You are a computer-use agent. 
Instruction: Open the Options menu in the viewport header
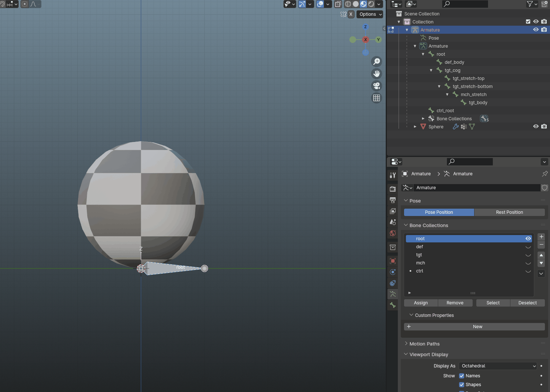pyautogui.click(x=370, y=14)
